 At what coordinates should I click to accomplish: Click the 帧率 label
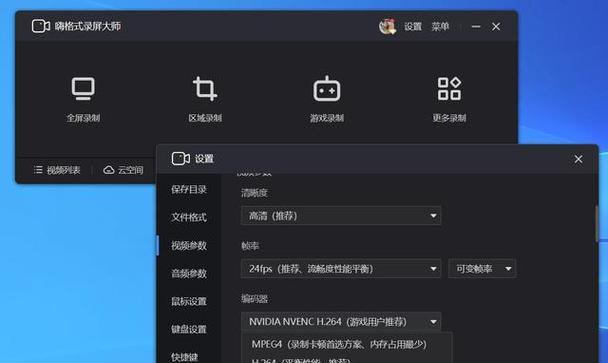(250, 246)
